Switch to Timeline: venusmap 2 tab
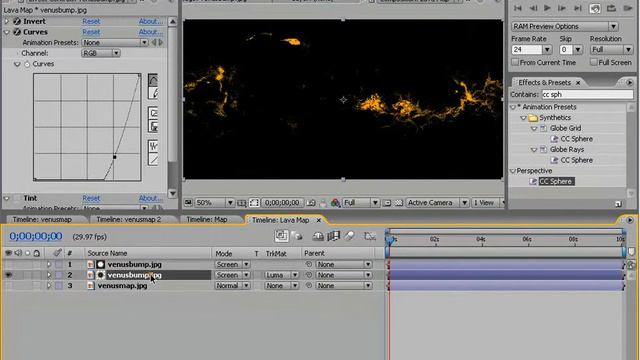The height and width of the screenshot is (360, 640). pos(129,220)
